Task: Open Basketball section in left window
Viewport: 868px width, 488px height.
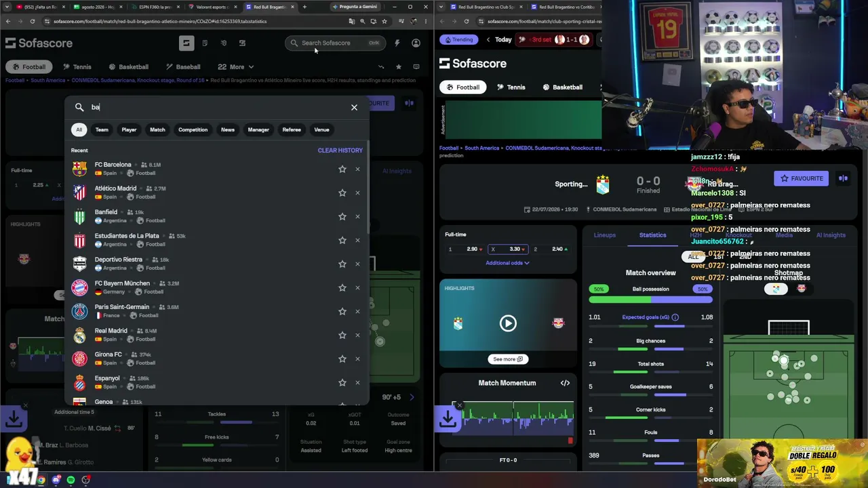Action: (129, 67)
